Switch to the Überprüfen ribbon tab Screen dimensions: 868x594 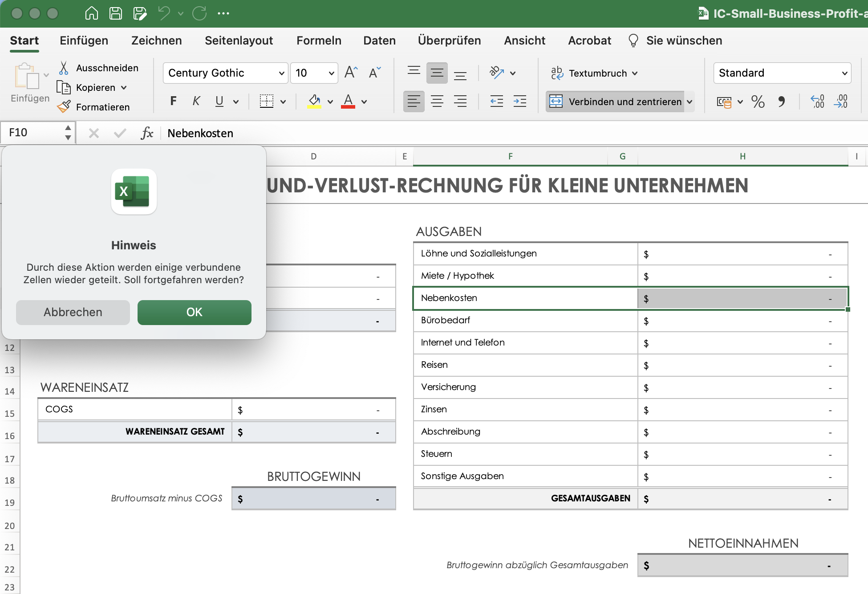pyautogui.click(x=449, y=41)
